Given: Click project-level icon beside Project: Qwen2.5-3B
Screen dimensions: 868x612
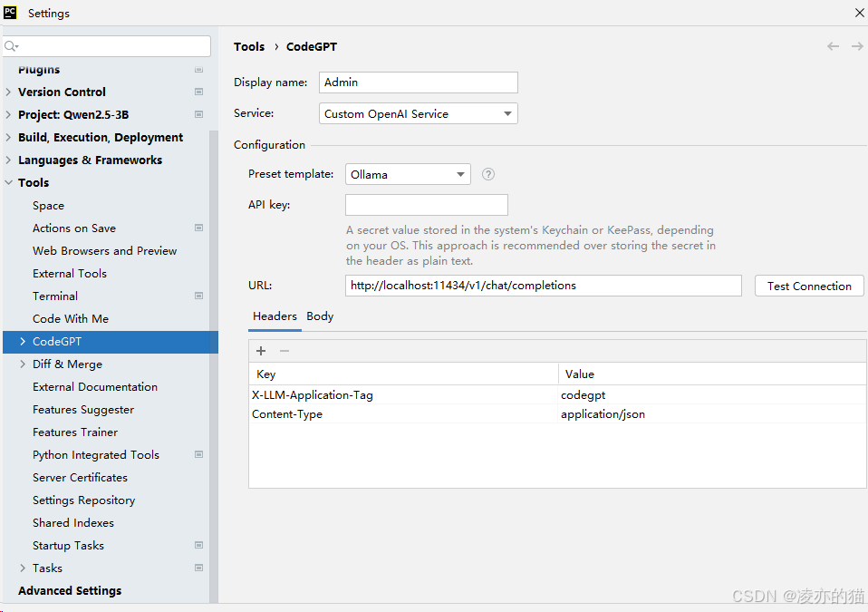Looking at the screenshot, I should (x=198, y=114).
